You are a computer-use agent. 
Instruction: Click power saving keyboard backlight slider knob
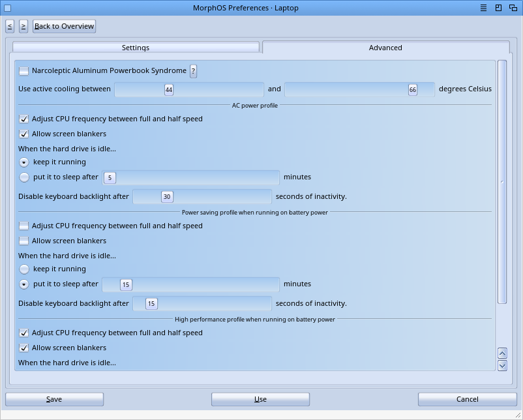tap(151, 304)
